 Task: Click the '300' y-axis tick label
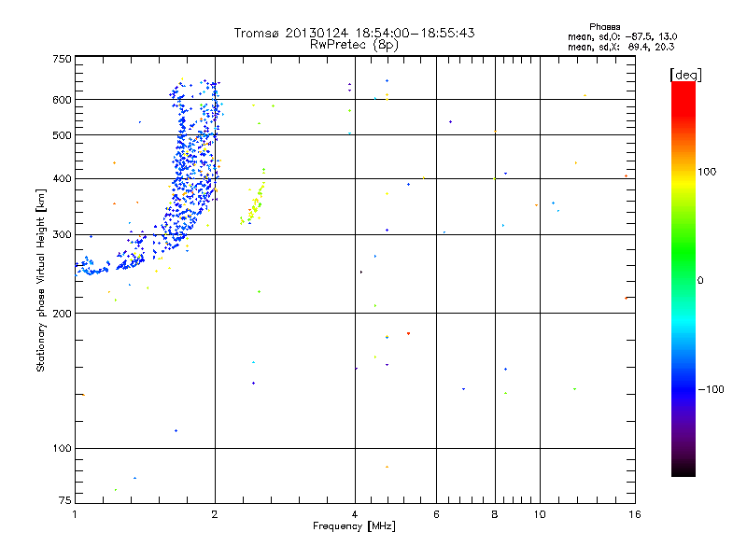[62, 234]
